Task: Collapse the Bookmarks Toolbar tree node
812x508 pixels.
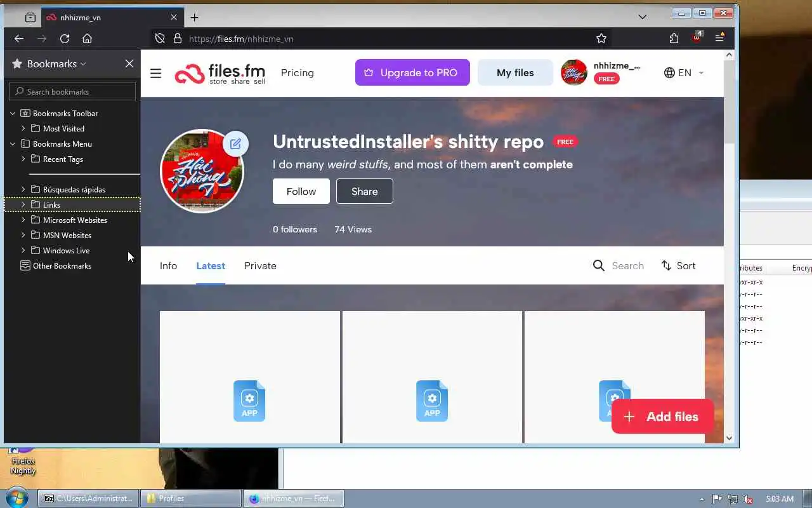Action: coord(13,113)
